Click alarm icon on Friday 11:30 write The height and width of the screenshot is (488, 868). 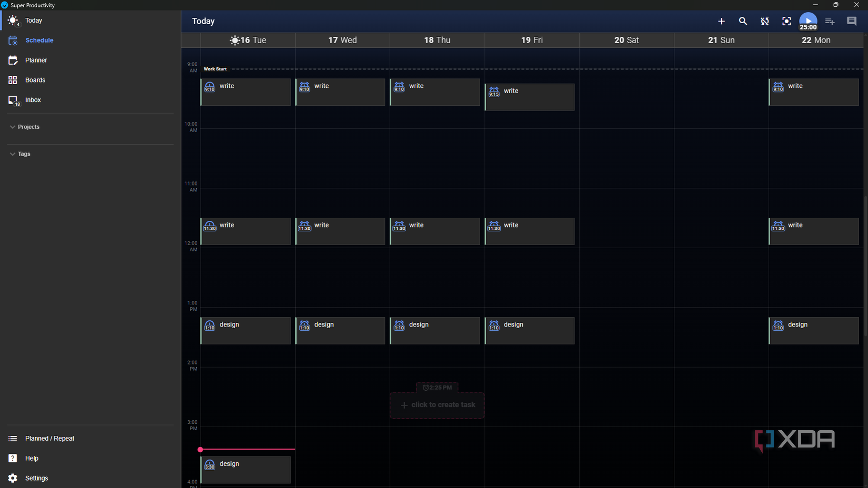[x=494, y=226]
